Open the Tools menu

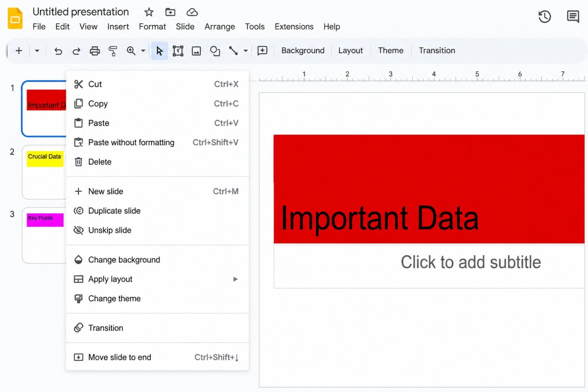pos(255,27)
